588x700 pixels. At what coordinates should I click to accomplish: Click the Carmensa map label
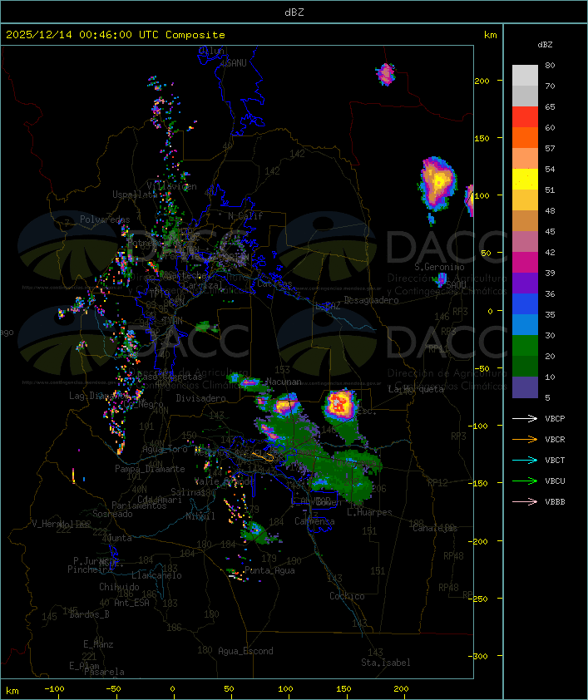[x=314, y=521]
